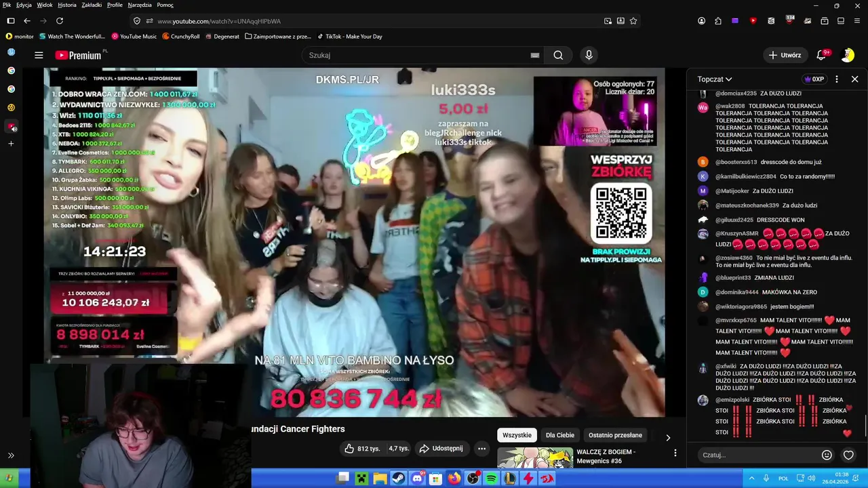Select the Dla Ciebie chip
Viewport: 868px width, 488px height.
(x=560, y=435)
